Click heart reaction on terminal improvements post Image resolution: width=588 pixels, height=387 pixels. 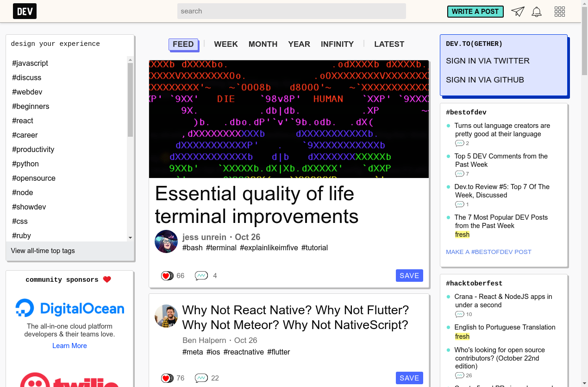167,276
